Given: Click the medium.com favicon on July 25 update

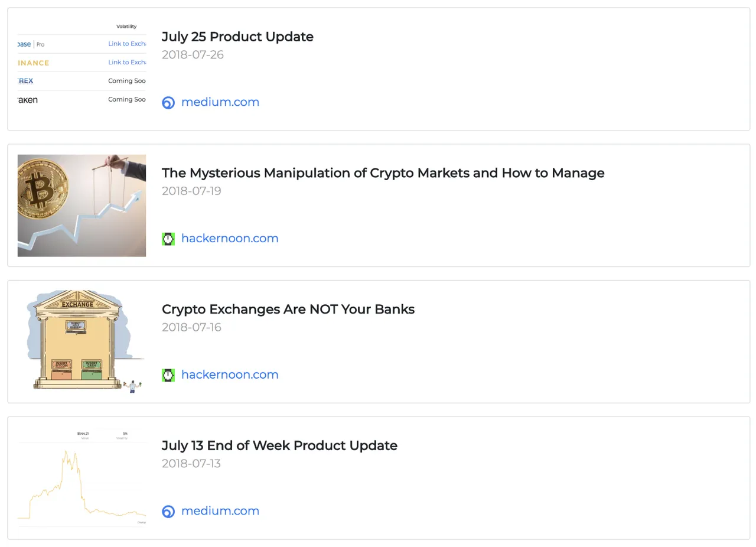Looking at the screenshot, I should [x=168, y=103].
